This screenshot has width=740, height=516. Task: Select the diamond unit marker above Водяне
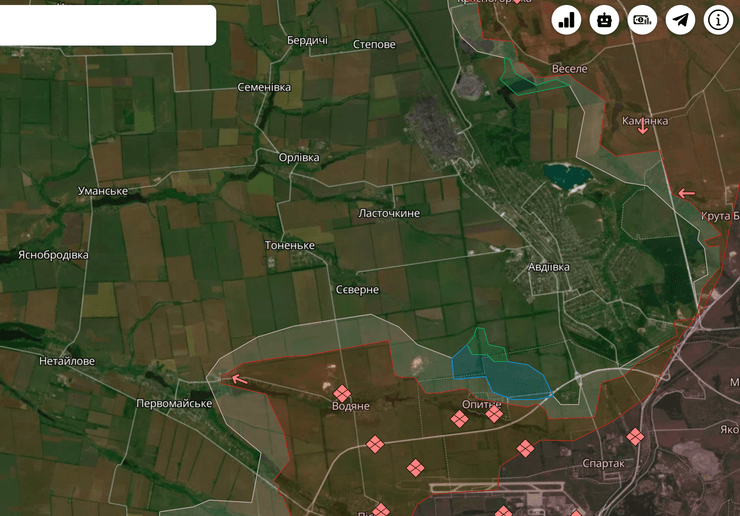(342, 393)
